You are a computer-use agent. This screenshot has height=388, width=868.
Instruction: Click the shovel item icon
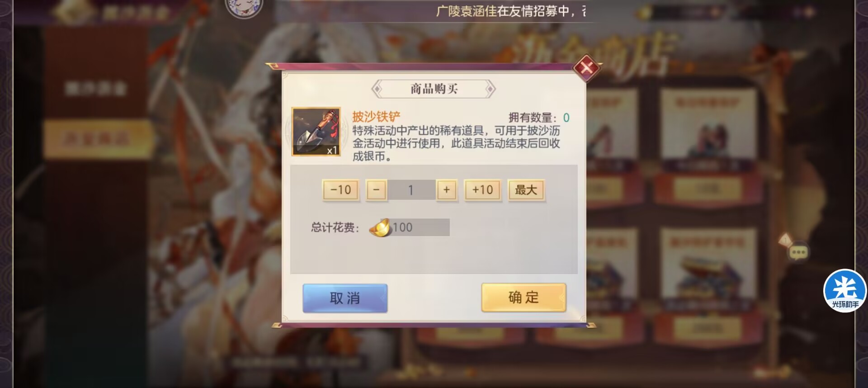tap(316, 132)
